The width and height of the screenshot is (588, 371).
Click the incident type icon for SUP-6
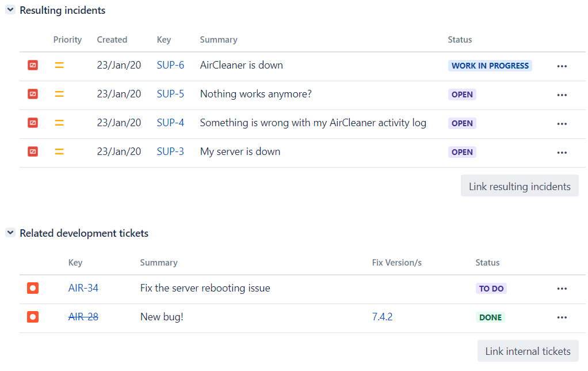pyautogui.click(x=33, y=66)
